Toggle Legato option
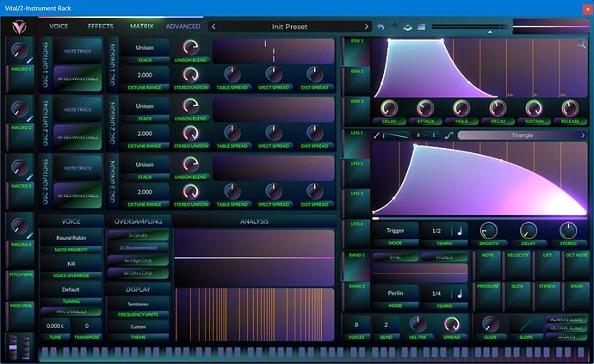 coord(566,336)
